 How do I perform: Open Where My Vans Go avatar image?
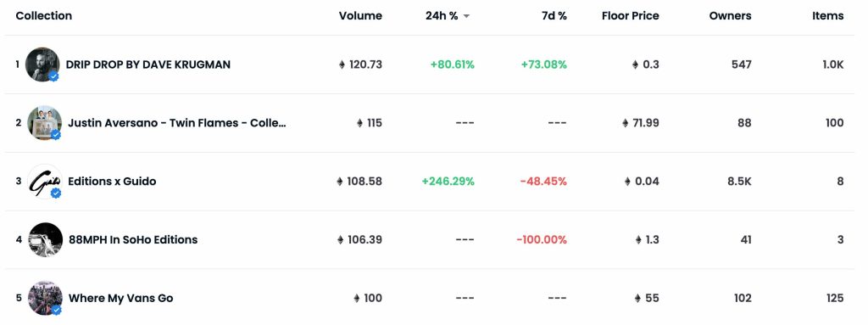pos(45,298)
